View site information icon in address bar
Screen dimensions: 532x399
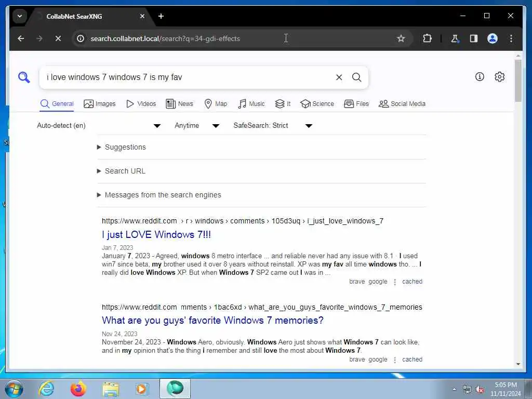click(81, 38)
